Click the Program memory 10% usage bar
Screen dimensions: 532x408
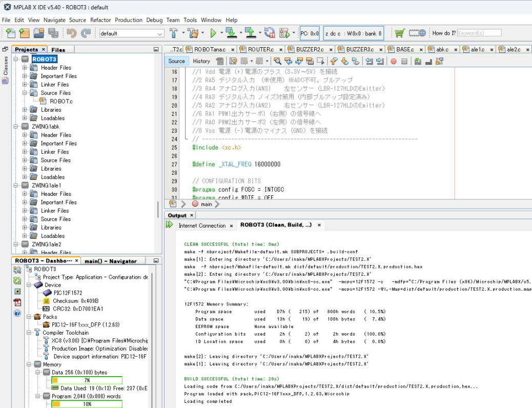(87, 404)
